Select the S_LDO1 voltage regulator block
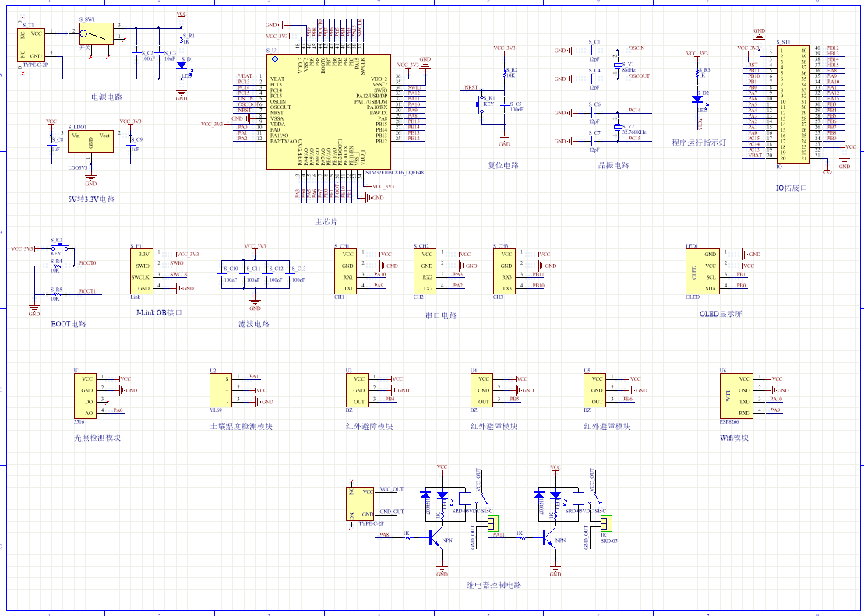This screenshot has height=616, width=864. pos(90,142)
